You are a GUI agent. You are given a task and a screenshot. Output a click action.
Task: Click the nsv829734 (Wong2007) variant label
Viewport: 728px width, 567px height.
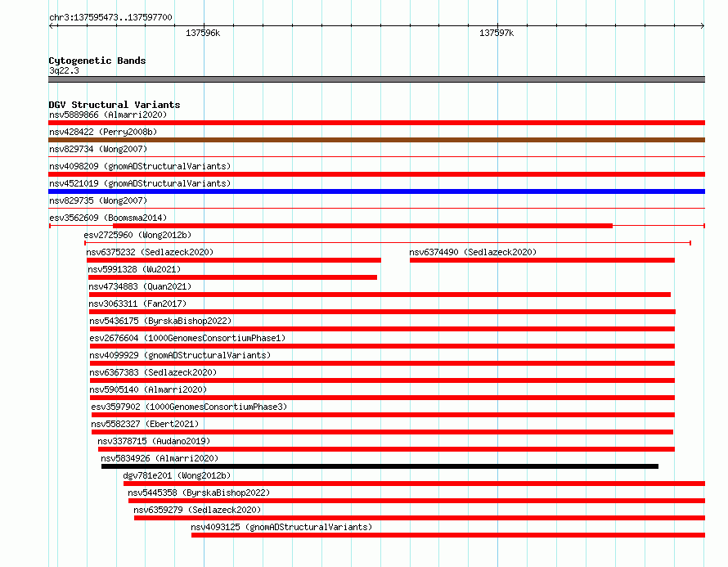pos(98,149)
